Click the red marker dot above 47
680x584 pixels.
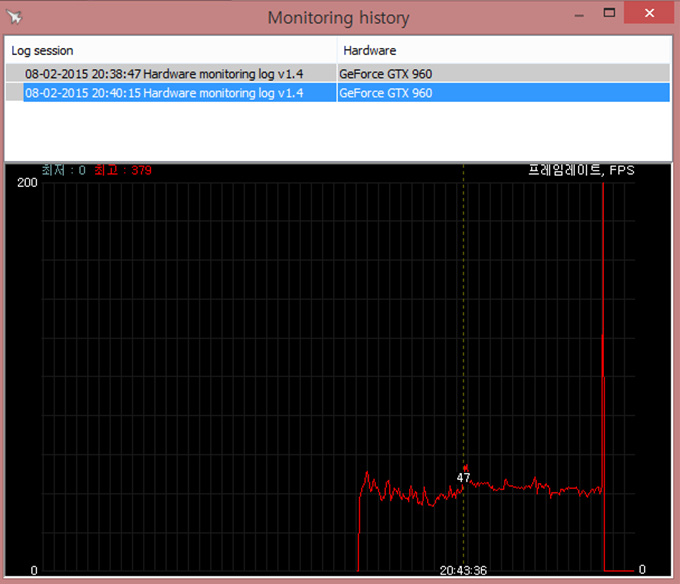coord(464,467)
